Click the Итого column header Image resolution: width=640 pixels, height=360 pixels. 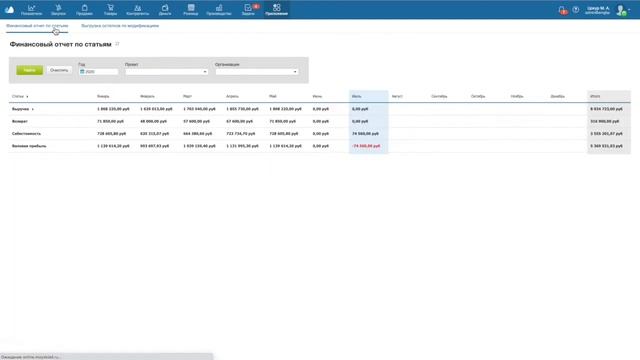click(595, 96)
